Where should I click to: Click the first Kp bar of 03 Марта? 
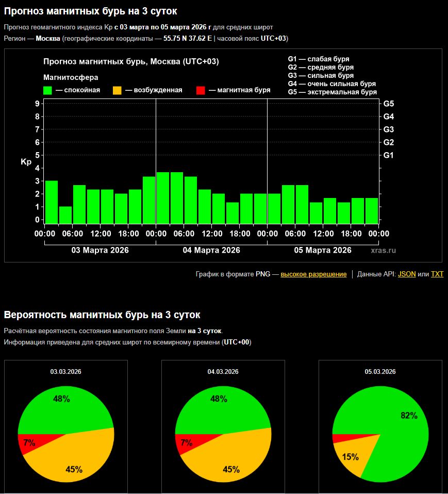[52, 202]
